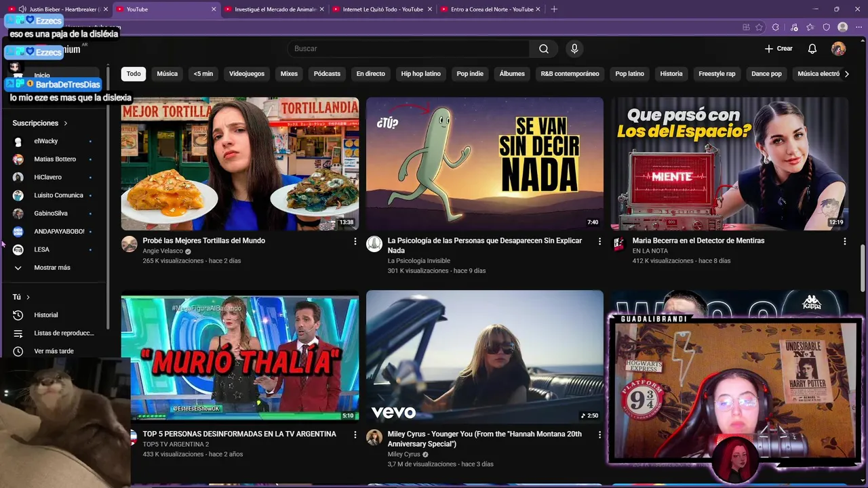Open browser media control music icon

(x=793, y=27)
